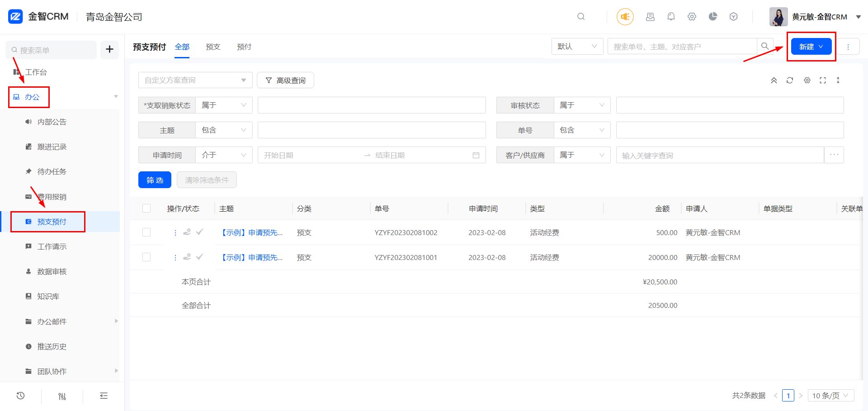The width and height of the screenshot is (868, 411).
Task: Open the 申请时间 operator dropdown 介于
Action: point(224,155)
